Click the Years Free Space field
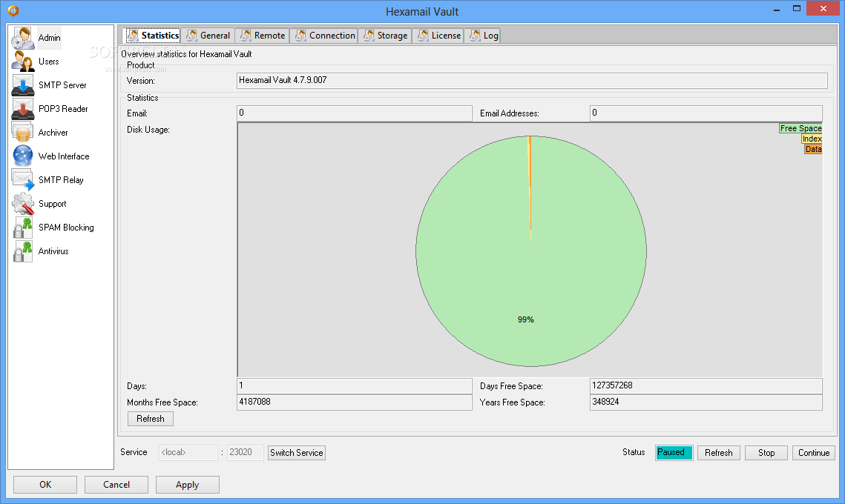 click(x=706, y=402)
